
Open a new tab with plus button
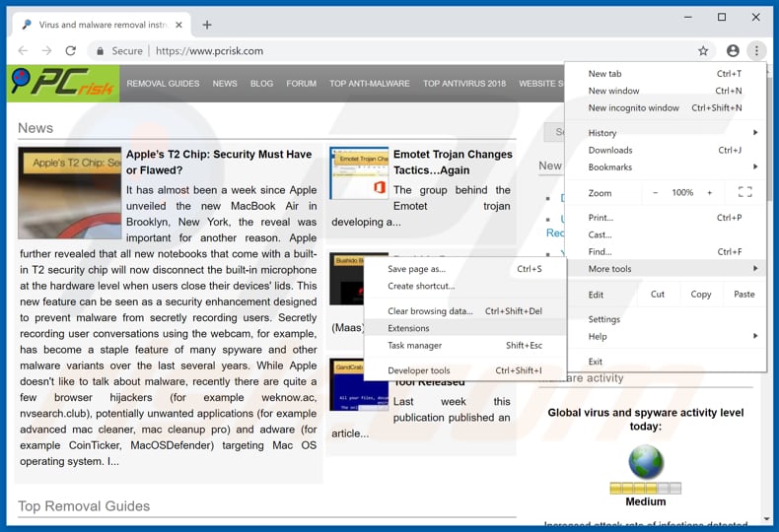click(x=207, y=24)
